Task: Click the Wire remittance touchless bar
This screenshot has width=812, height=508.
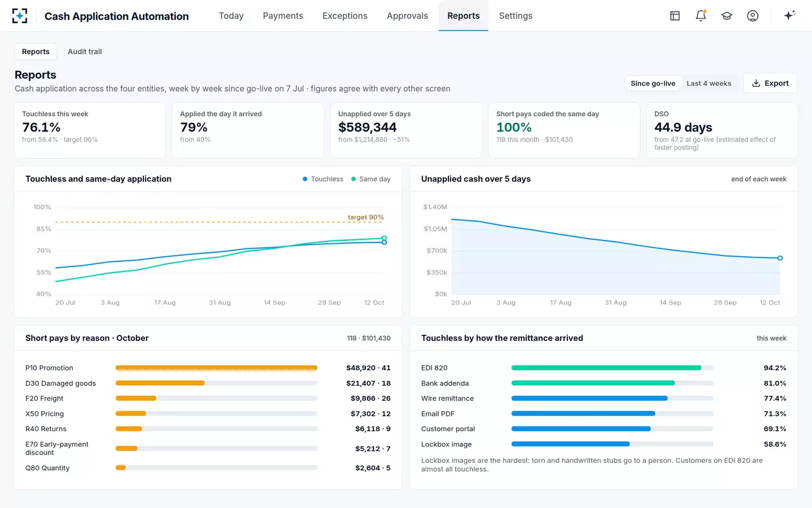Action: click(612, 398)
